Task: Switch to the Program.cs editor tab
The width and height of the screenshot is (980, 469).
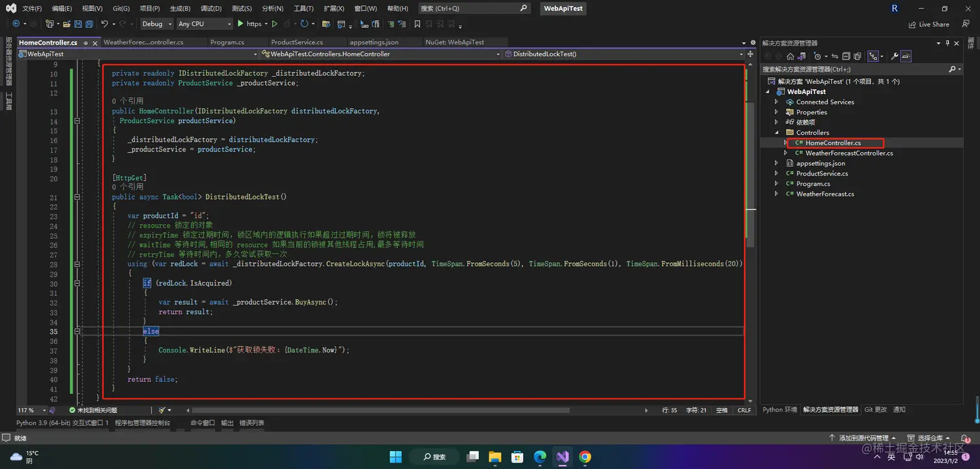Action: point(227,42)
